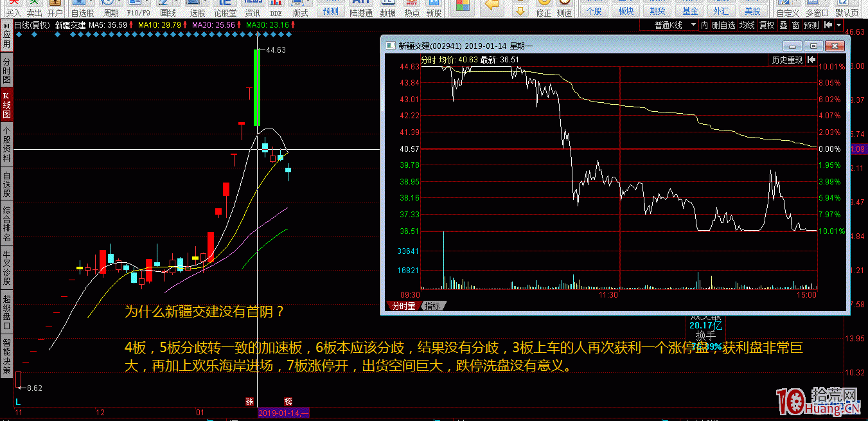The height and width of the screenshot is (421, 868).
Task: Click the 基金 funds button
Action: (x=689, y=11)
